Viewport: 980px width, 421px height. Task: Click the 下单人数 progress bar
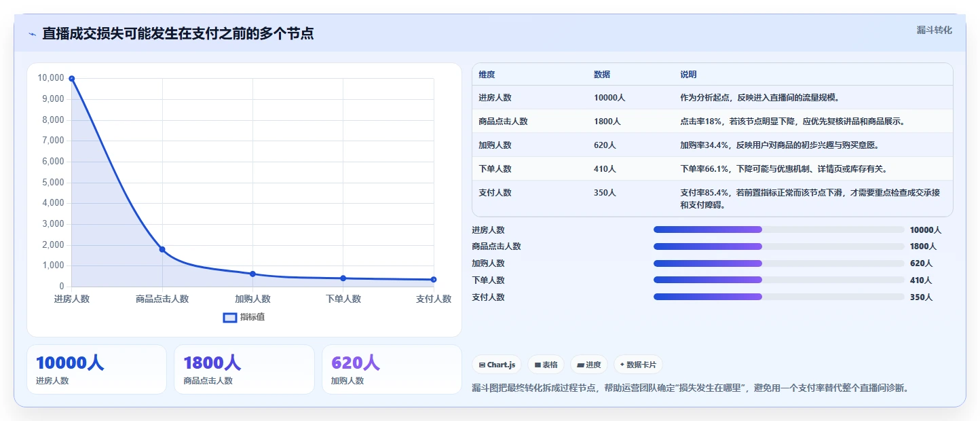click(x=779, y=280)
